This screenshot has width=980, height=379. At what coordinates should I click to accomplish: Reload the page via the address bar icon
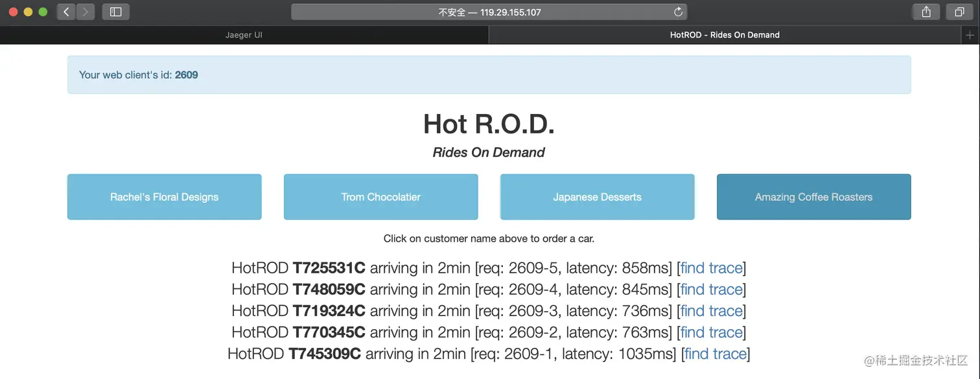click(678, 12)
